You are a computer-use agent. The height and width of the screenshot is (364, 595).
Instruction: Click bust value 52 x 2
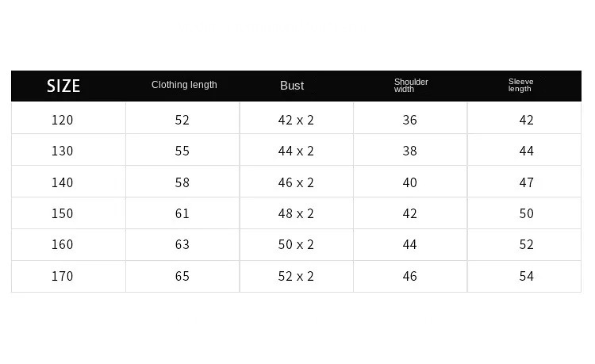(296, 276)
